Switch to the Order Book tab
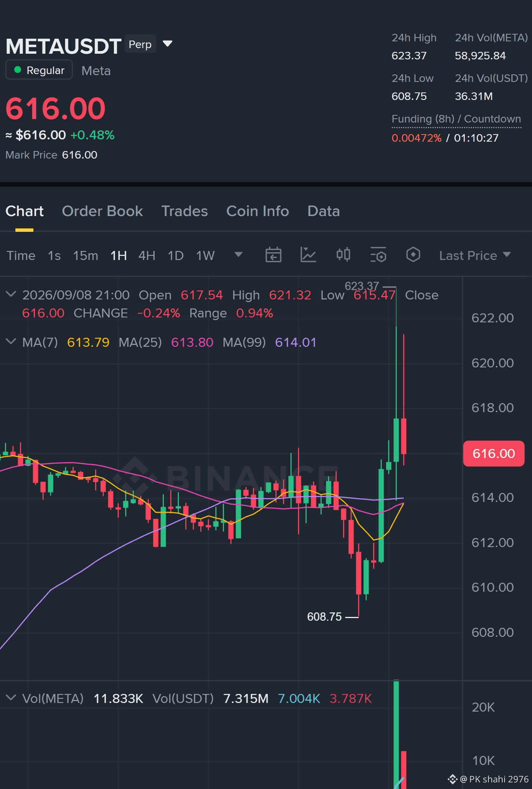 click(x=102, y=211)
